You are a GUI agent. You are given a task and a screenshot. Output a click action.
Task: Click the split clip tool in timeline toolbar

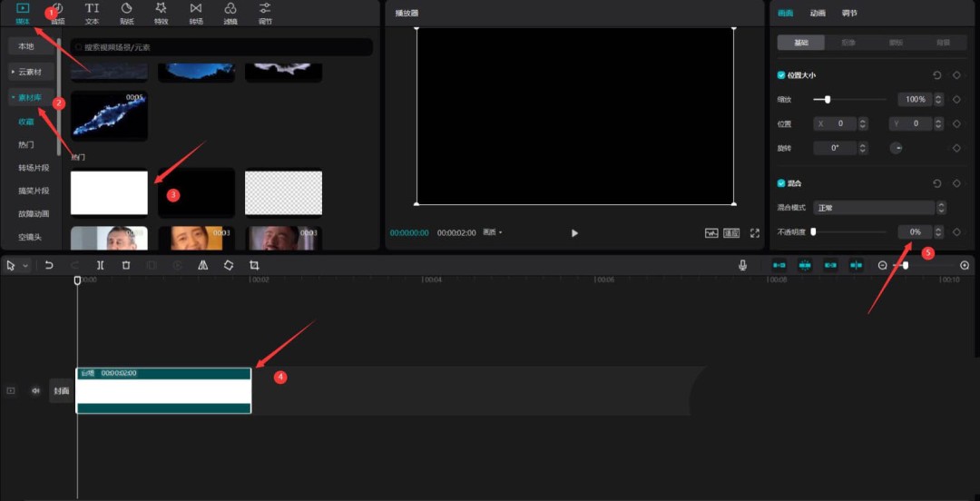100,265
